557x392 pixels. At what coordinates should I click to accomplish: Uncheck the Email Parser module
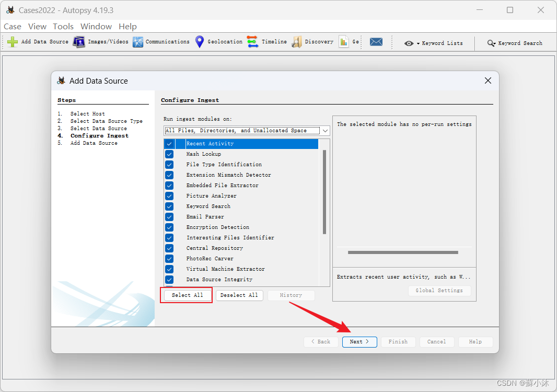(x=169, y=217)
